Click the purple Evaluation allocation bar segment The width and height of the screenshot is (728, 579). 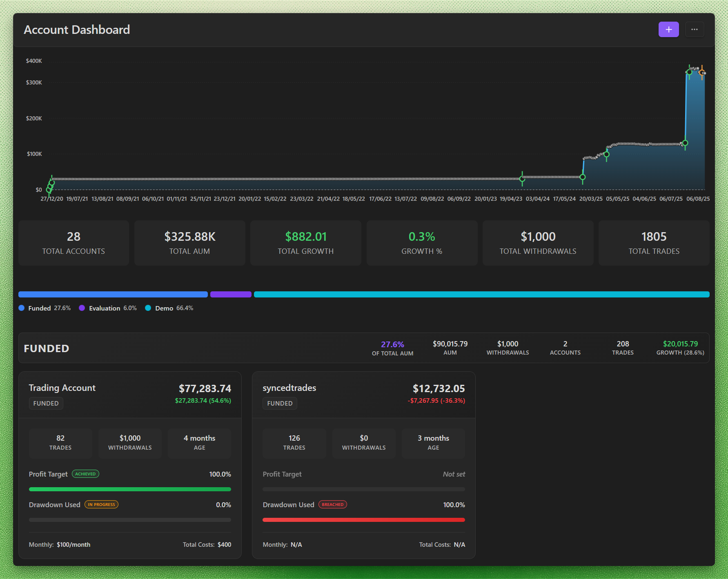point(231,294)
